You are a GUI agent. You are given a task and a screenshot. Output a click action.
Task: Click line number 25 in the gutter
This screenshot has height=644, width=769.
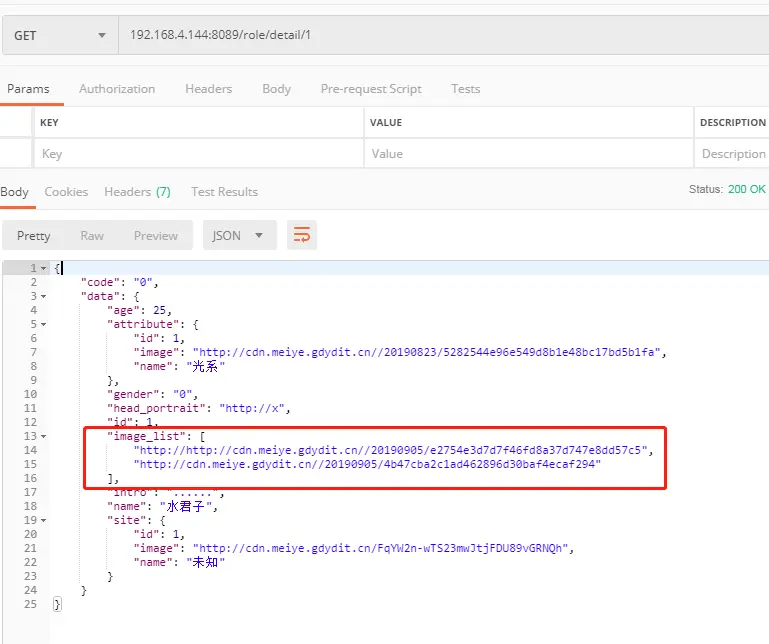[30, 604]
